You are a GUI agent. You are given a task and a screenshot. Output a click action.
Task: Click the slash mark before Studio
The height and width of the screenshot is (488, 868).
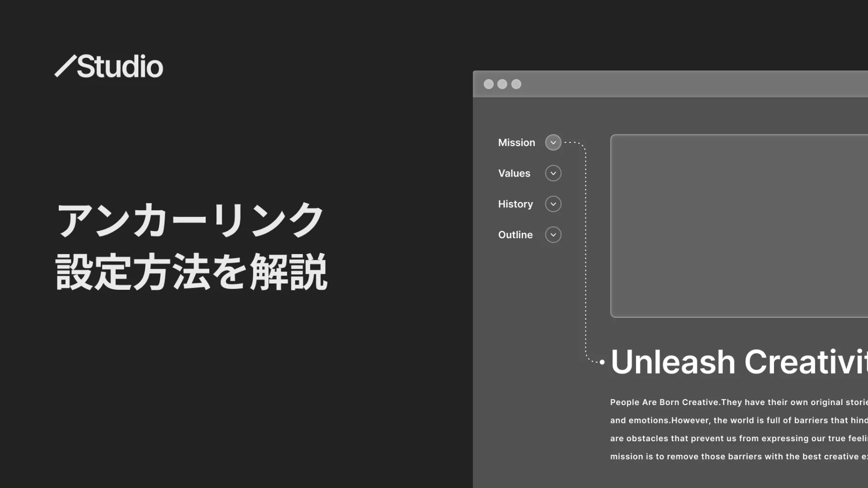[x=65, y=66]
